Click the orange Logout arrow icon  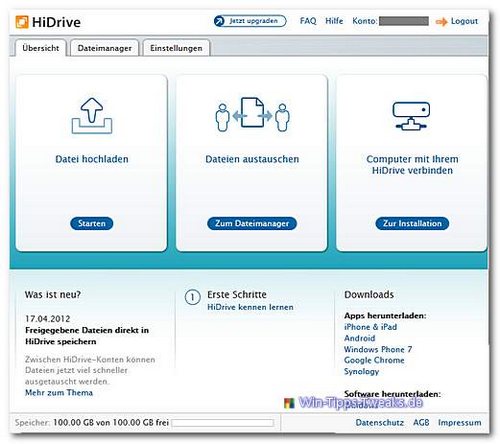(441, 22)
